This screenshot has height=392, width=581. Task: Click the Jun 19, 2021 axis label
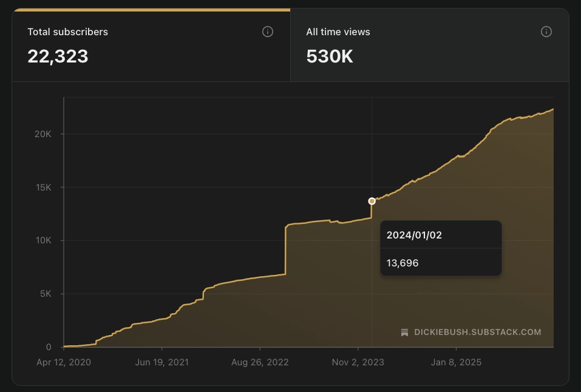(x=162, y=362)
